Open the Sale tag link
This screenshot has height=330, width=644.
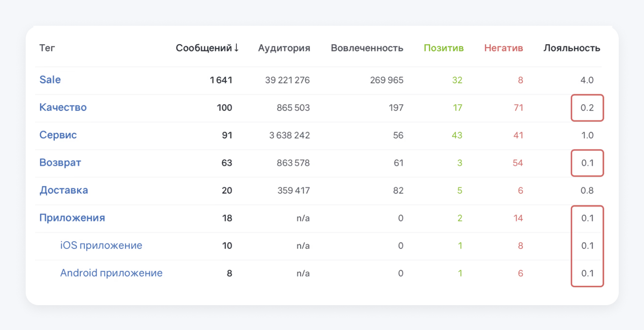coord(50,80)
